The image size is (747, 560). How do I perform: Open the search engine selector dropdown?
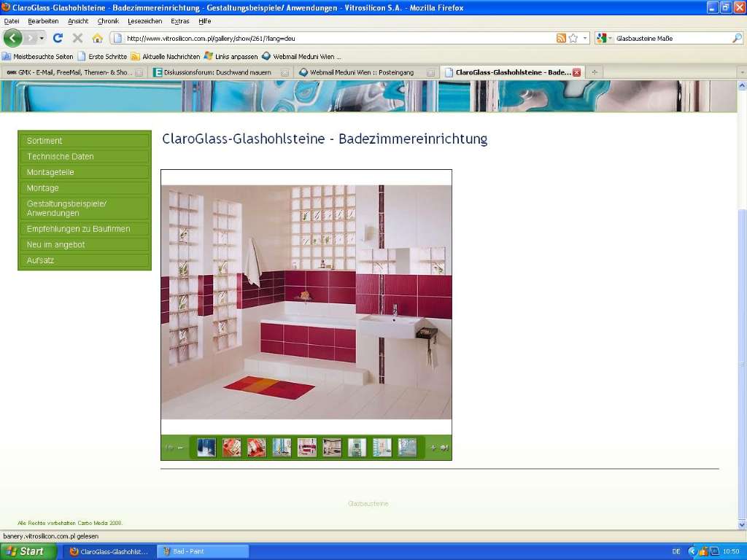point(604,38)
